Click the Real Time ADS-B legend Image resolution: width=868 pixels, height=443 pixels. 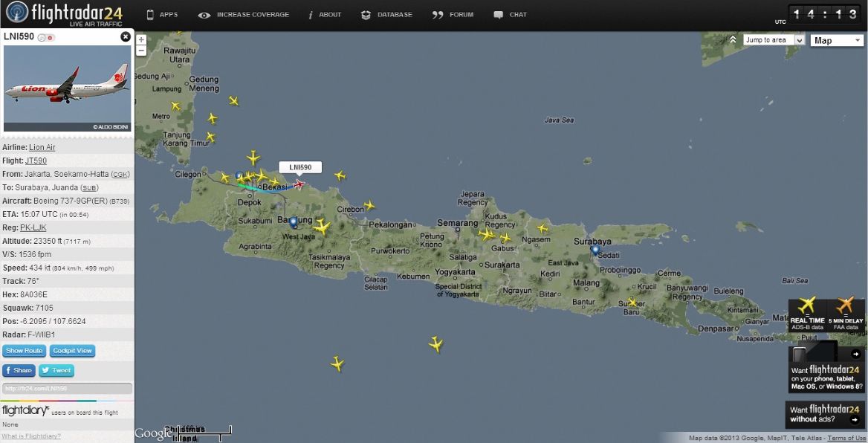pyautogui.click(x=807, y=315)
